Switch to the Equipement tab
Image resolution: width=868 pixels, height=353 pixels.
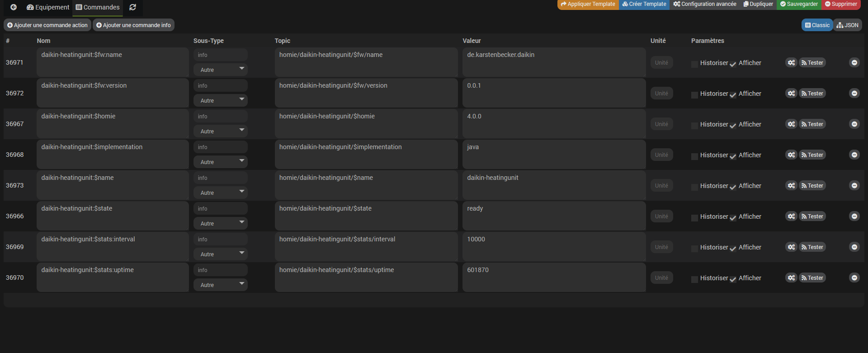pyautogui.click(x=48, y=7)
